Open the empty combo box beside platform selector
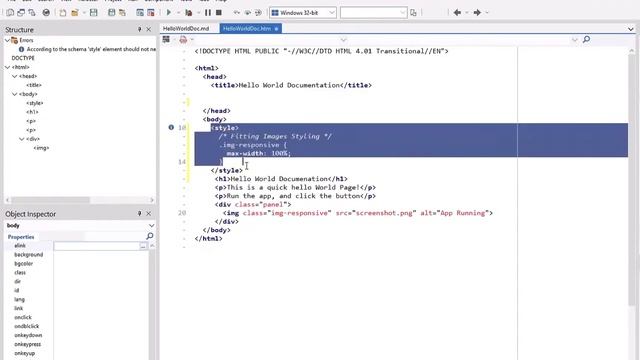The image size is (640, 360). (403, 13)
